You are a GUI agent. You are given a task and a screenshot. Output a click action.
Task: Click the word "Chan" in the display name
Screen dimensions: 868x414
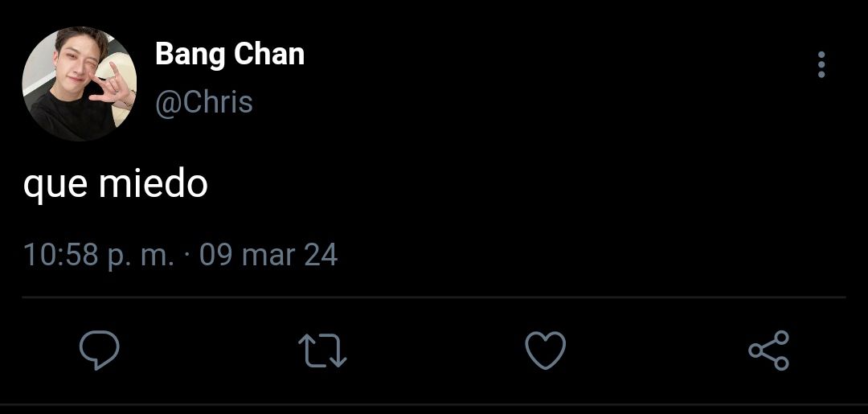pos(269,54)
